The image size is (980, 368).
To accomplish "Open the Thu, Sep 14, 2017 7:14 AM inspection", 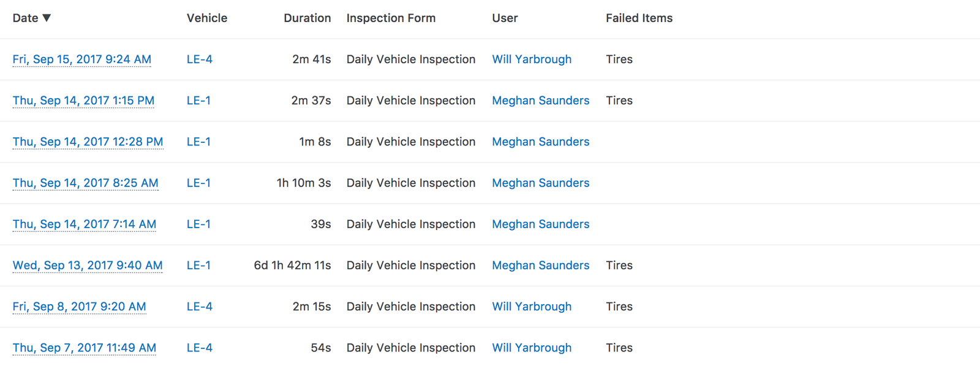I will coord(85,224).
